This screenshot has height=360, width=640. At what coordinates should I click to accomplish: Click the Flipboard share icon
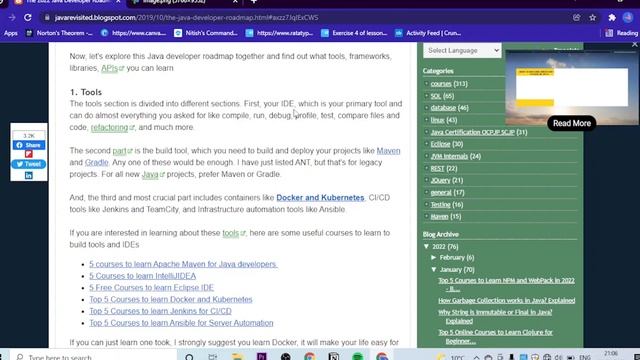(29, 154)
